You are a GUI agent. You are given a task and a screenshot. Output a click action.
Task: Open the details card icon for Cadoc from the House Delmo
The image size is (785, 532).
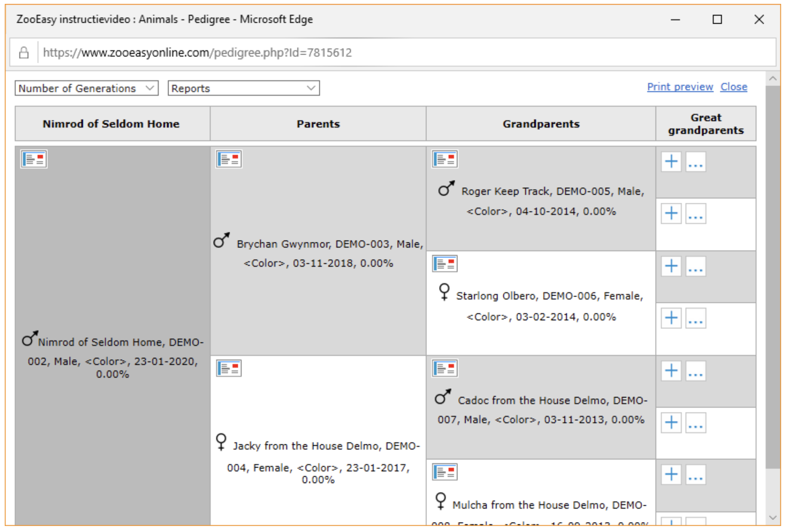(x=445, y=368)
